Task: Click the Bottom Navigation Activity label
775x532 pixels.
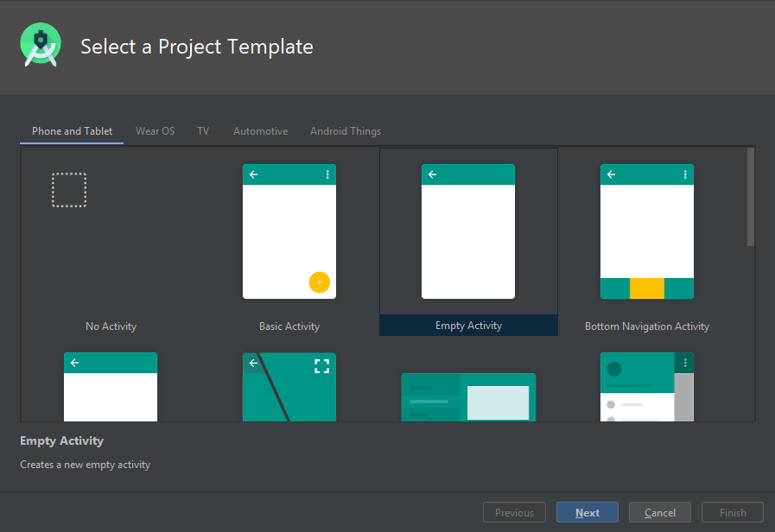Action: pyautogui.click(x=647, y=326)
